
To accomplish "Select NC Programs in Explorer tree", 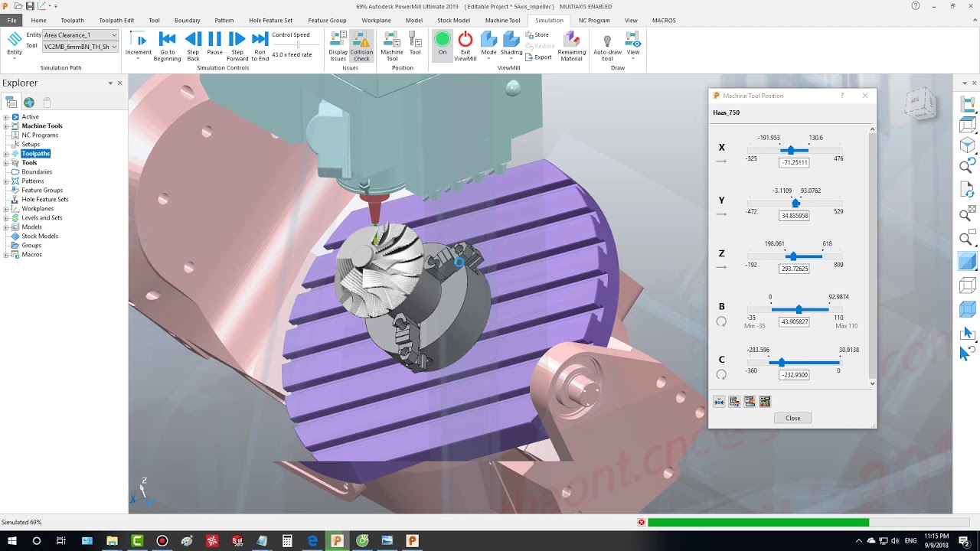I will [x=40, y=135].
